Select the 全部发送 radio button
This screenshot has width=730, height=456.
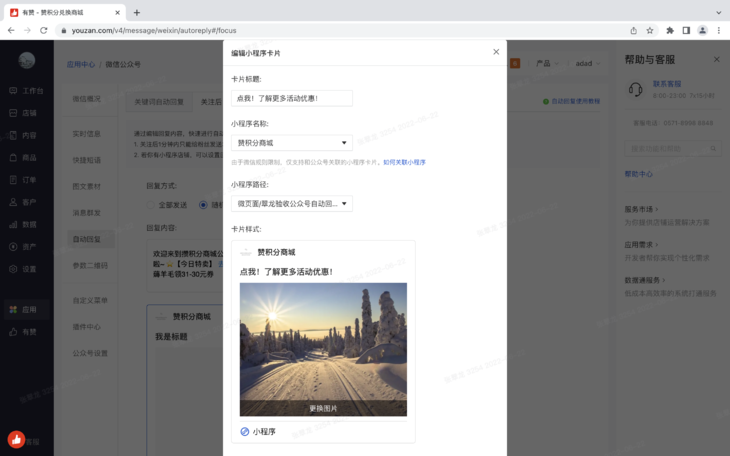pos(152,205)
